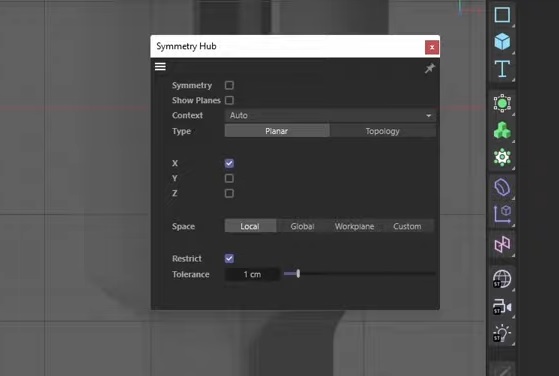The width and height of the screenshot is (559, 376).
Task: Click the Tolerance label text
Action: [x=191, y=274]
